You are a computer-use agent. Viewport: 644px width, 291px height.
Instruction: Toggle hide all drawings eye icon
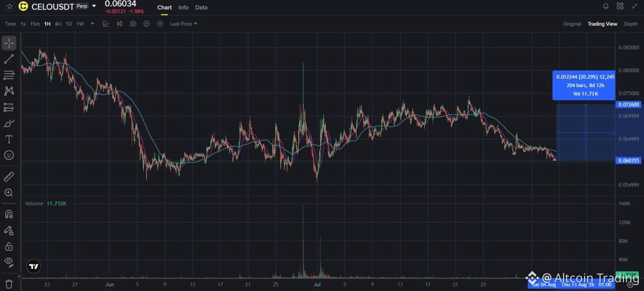tap(9, 262)
